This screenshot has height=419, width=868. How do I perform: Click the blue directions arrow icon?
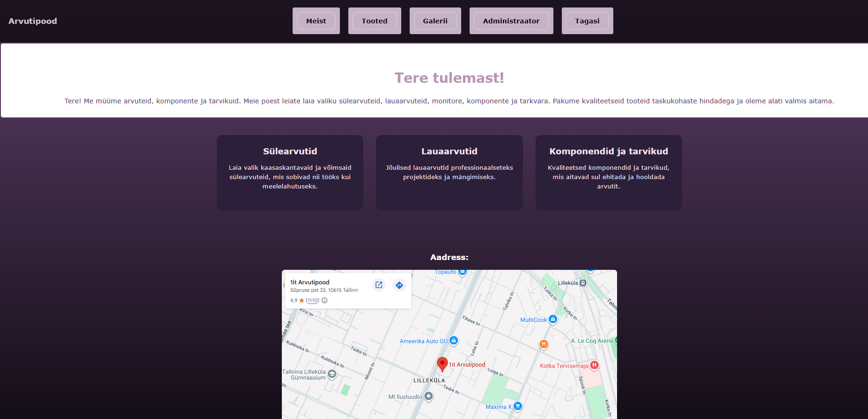[399, 285]
